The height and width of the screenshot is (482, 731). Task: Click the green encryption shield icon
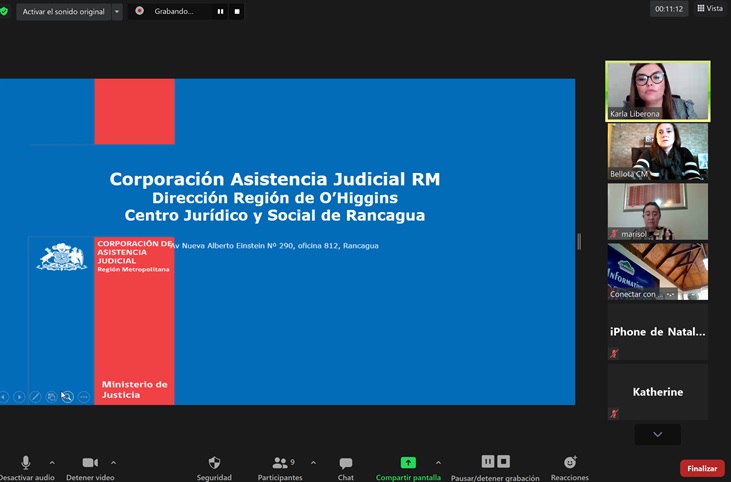[4, 11]
